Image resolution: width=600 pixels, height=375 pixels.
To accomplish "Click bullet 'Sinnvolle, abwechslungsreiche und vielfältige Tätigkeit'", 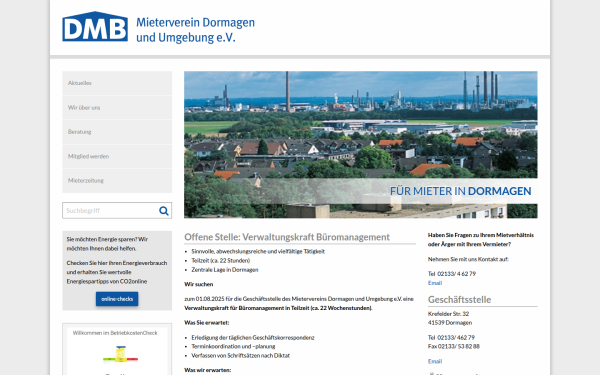I will point(258,251).
